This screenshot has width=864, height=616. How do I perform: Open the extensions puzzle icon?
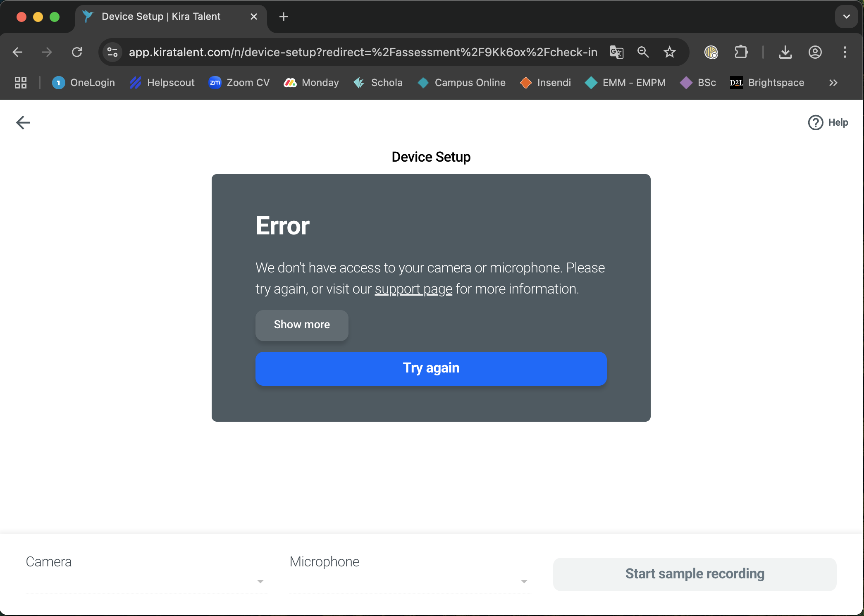pyautogui.click(x=741, y=52)
